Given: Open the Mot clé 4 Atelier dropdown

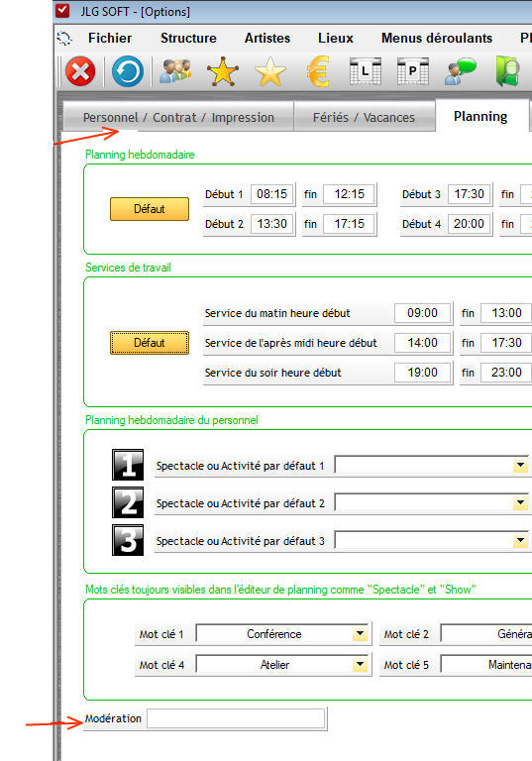Looking at the screenshot, I should pyautogui.click(x=360, y=665).
